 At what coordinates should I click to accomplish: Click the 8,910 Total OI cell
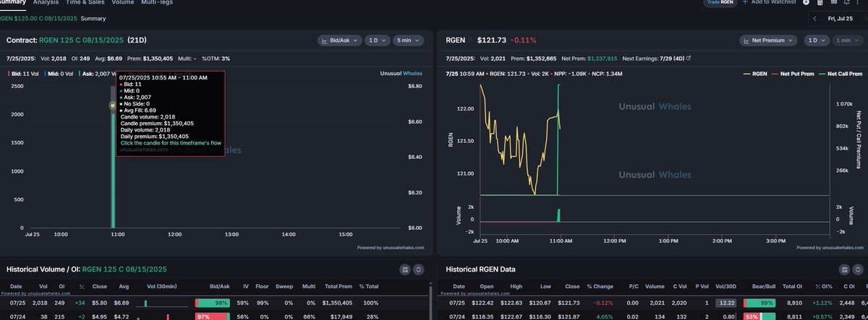pos(793,303)
